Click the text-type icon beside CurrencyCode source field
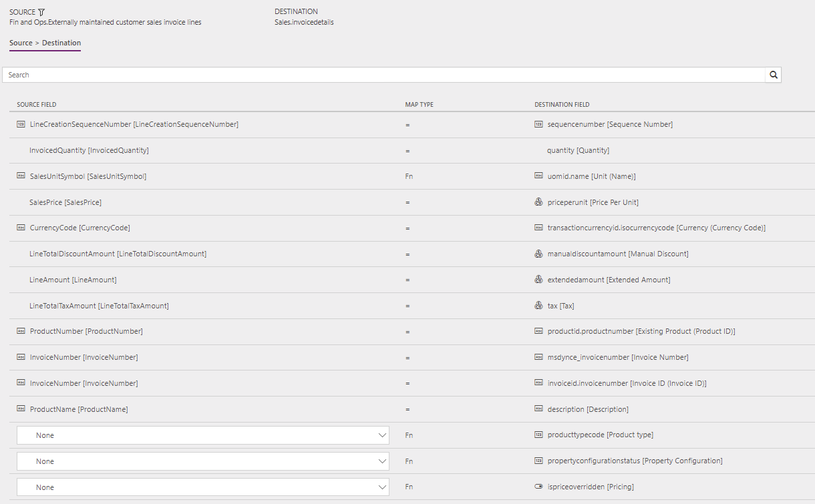The width and height of the screenshot is (815, 504). coord(20,228)
